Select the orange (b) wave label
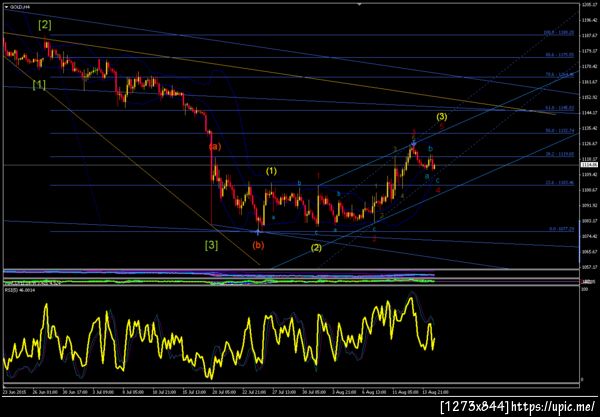 click(258, 245)
